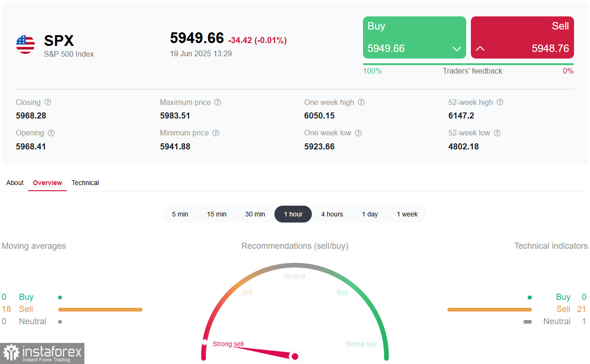Switch to the 30 min timeframe
The width and height of the screenshot is (590, 364).
255,214
